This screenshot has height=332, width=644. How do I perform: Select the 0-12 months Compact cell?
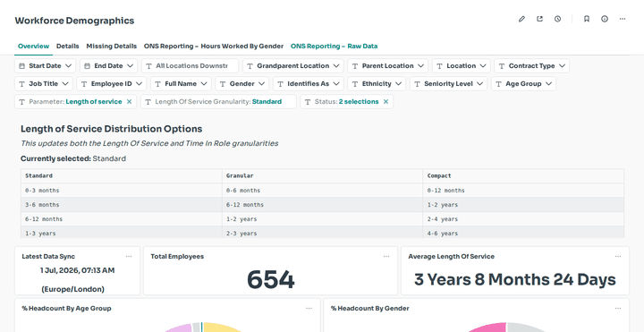523,191
